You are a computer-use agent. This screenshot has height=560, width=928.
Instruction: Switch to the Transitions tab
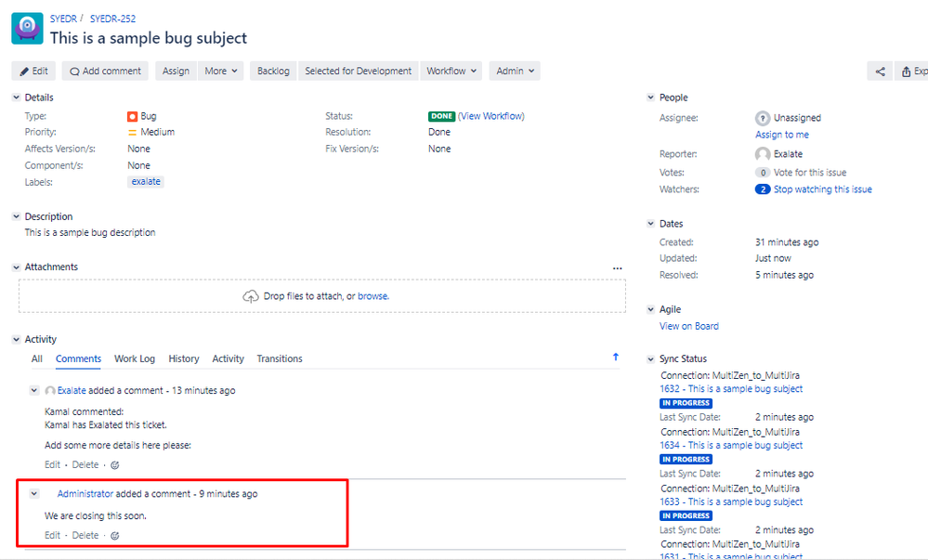280,358
